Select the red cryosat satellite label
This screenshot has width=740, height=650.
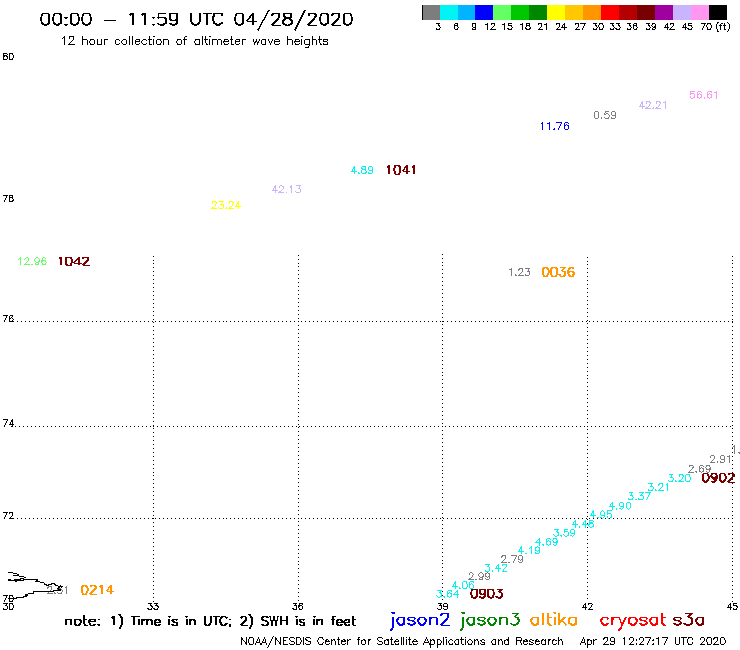point(633,621)
